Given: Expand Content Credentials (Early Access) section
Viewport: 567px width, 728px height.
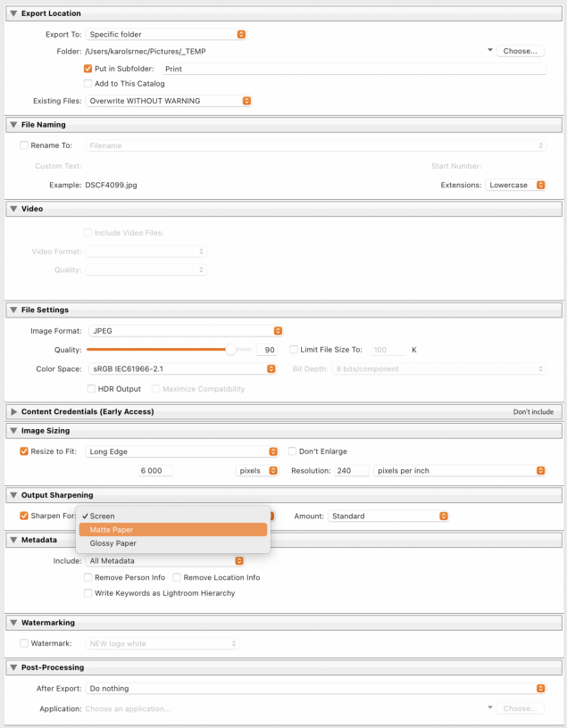Looking at the screenshot, I should [x=13, y=411].
